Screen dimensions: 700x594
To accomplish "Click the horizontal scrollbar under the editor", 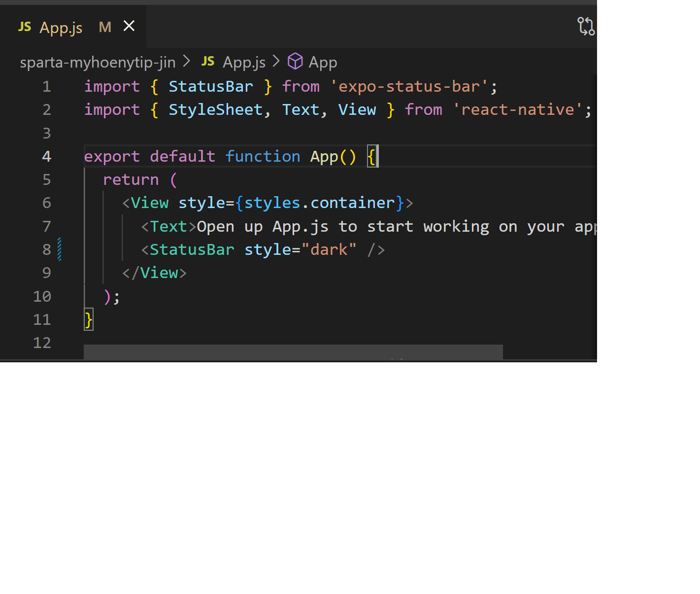I will click(x=293, y=352).
